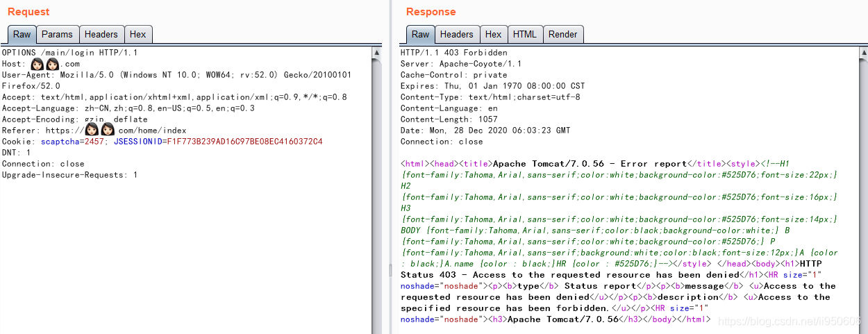The height and width of the screenshot is (334, 868).
Task: Open the Request Hex tab
Action: 138,34
